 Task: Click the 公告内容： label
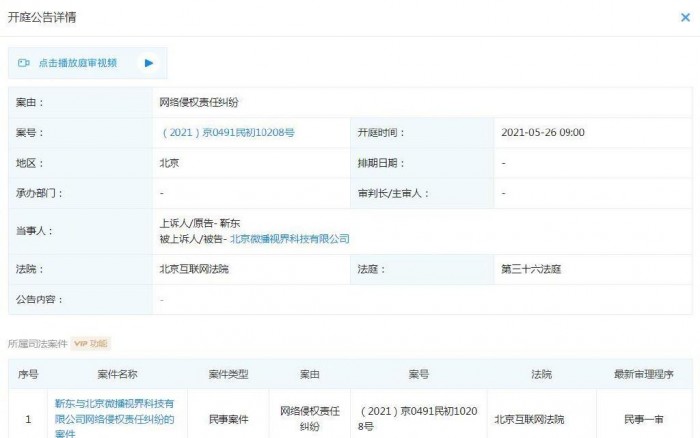(x=39, y=299)
